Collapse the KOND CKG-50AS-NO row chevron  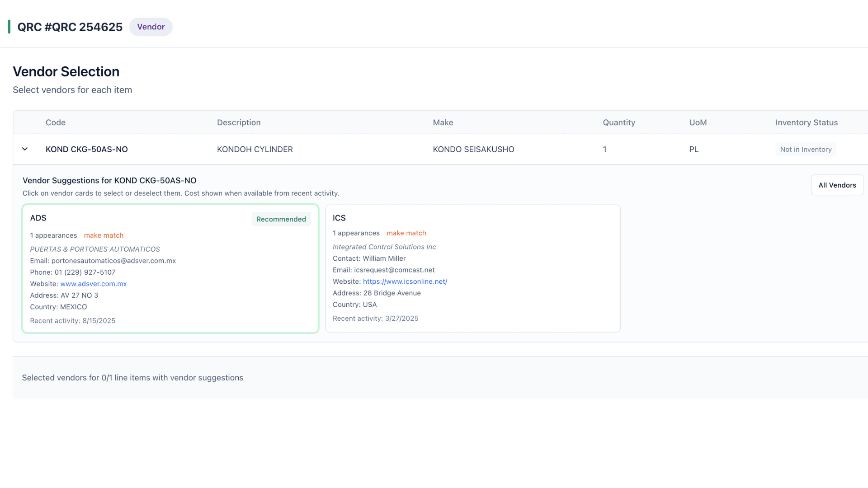(x=25, y=149)
